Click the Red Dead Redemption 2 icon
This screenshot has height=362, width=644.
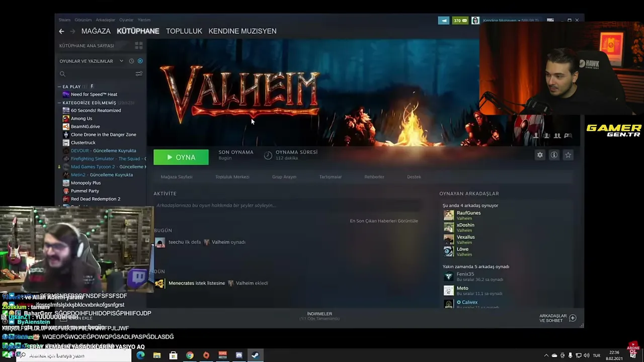(x=66, y=199)
